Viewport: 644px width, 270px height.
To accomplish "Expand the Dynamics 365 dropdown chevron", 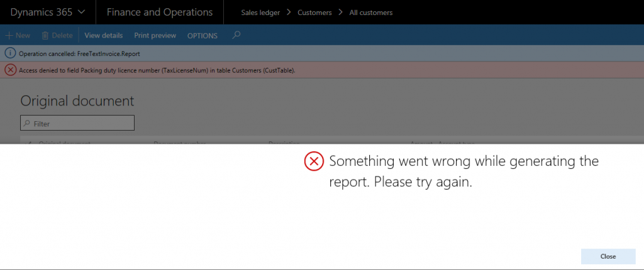I will 82,13.
